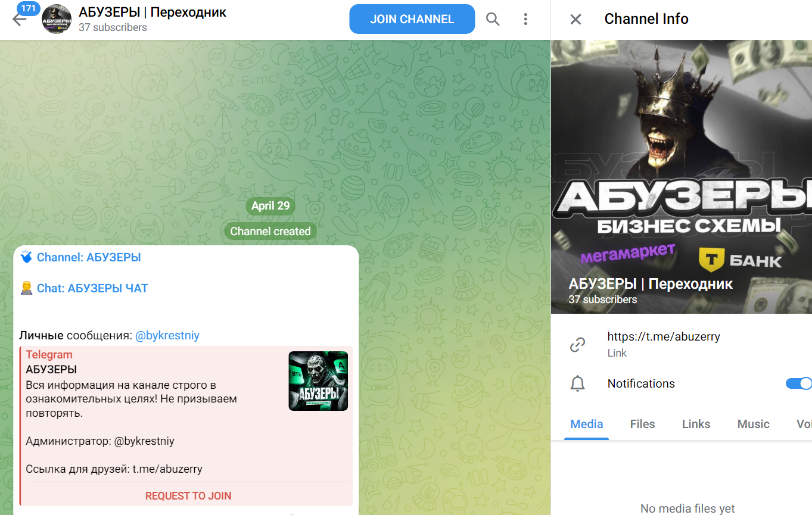Open the АБУЗЕРЫ preview thumbnail image
The width and height of the screenshot is (812, 515).
pyautogui.click(x=318, y=381)
